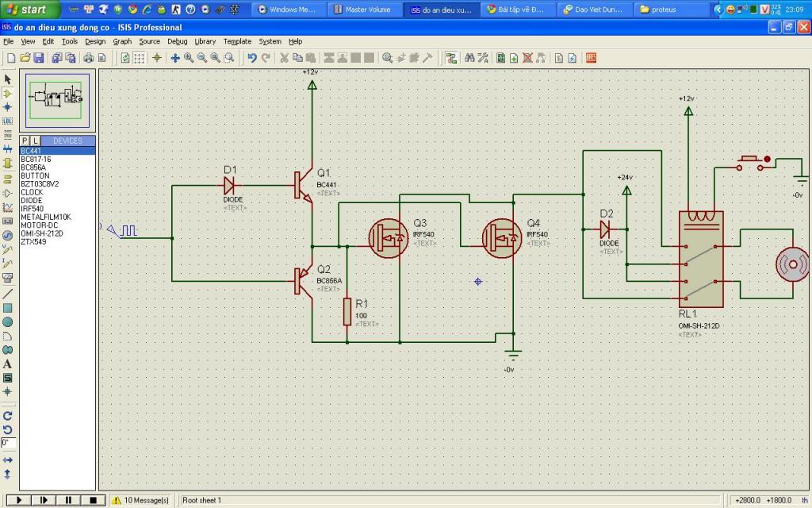Pick the 2D circle drawing tool
The image size is (812, 508).
(x=8, y=321)
